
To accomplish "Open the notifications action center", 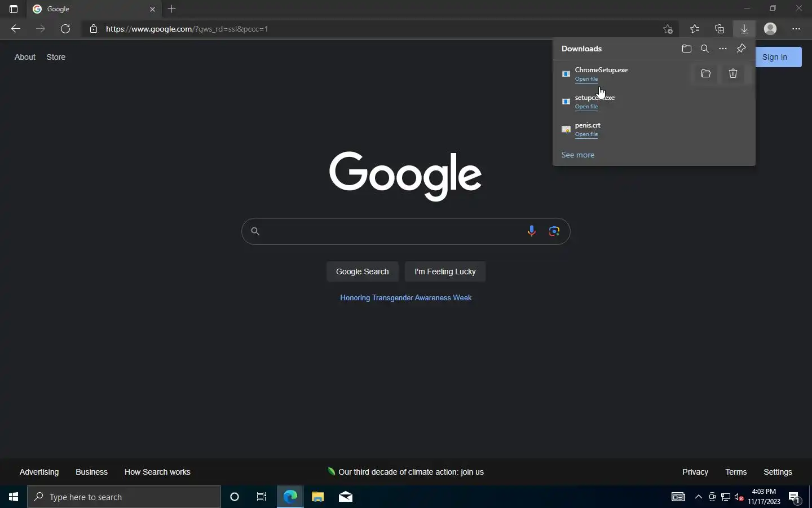I will pyautogui.click(x=795, y=497).
